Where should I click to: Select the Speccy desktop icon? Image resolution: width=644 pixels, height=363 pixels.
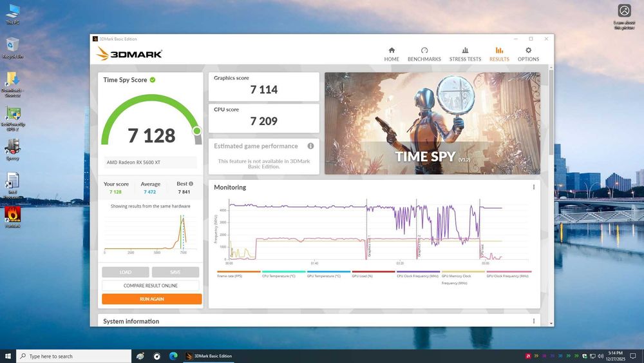click(x=12, y=149)
